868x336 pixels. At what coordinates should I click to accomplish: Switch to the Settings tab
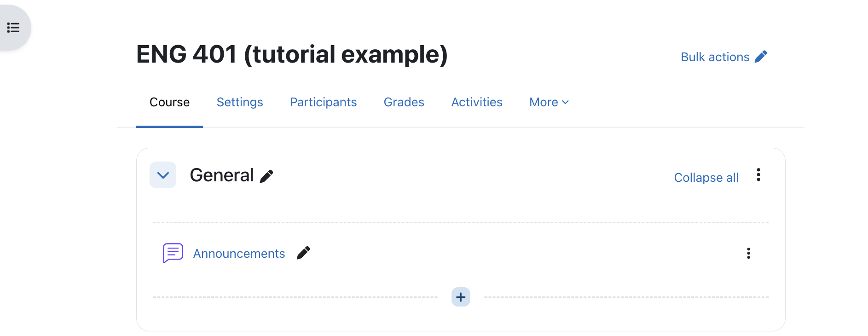pos(240,102)
